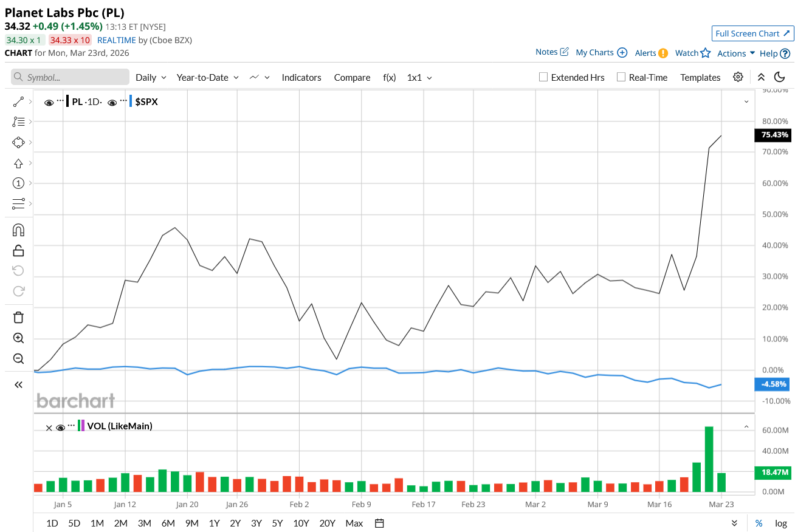
Task: Toggle visibility of the VOL indicator
Action: [60, 428]
